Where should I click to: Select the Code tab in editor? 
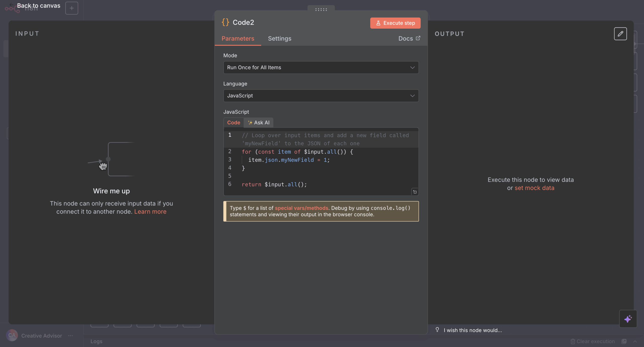233,123
